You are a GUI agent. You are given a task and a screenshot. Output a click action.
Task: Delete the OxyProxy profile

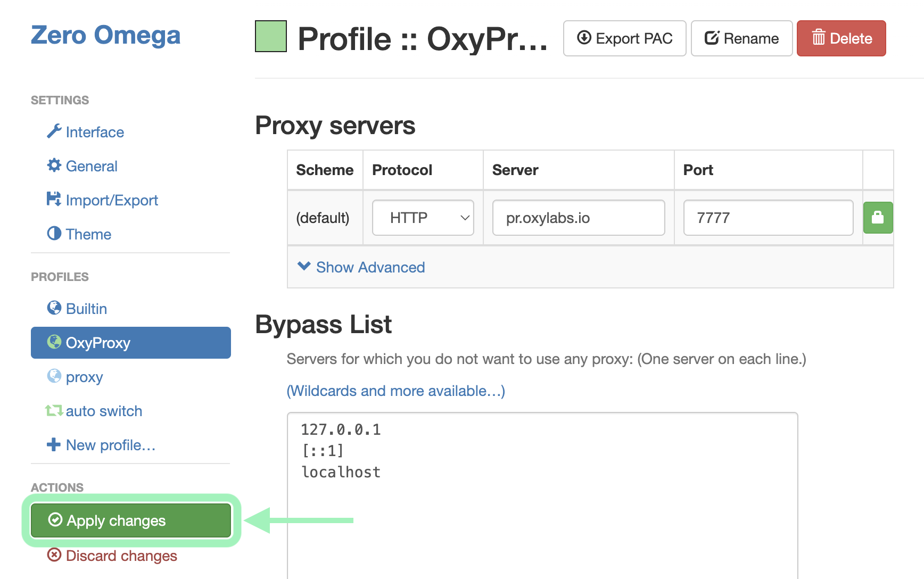coord(841,38)
